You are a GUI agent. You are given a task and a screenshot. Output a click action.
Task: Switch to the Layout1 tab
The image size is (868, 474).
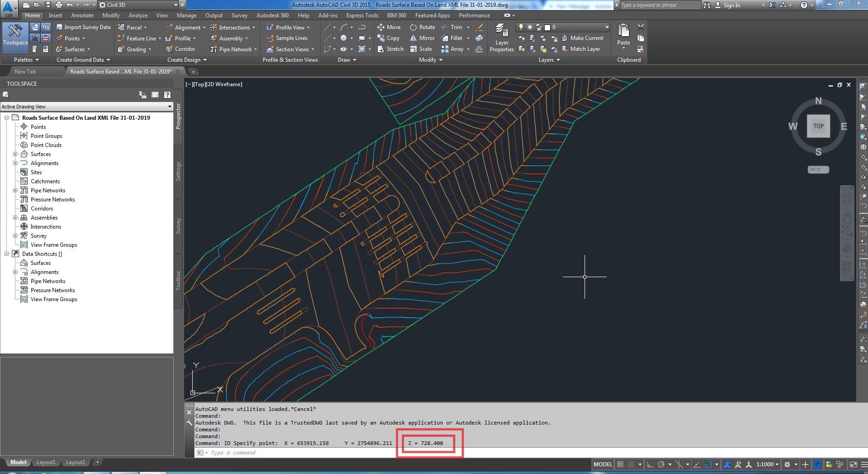(45, 462)
